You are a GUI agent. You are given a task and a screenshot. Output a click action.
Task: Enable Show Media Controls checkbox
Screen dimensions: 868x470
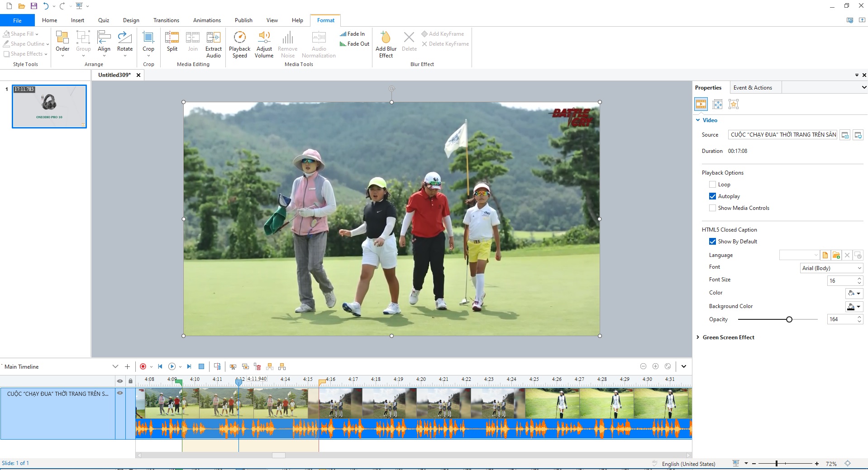712,208
